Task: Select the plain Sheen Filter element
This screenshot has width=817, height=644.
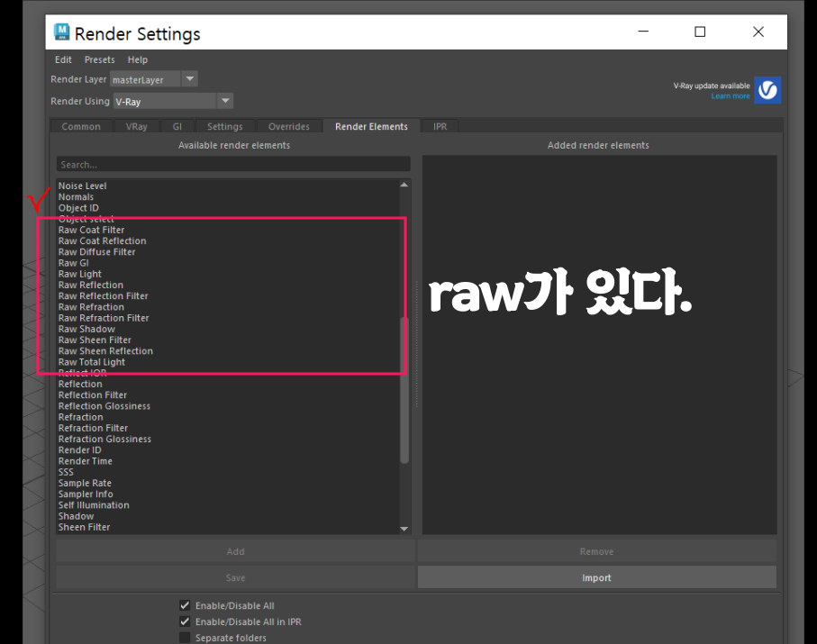Action: coord(84,527)
